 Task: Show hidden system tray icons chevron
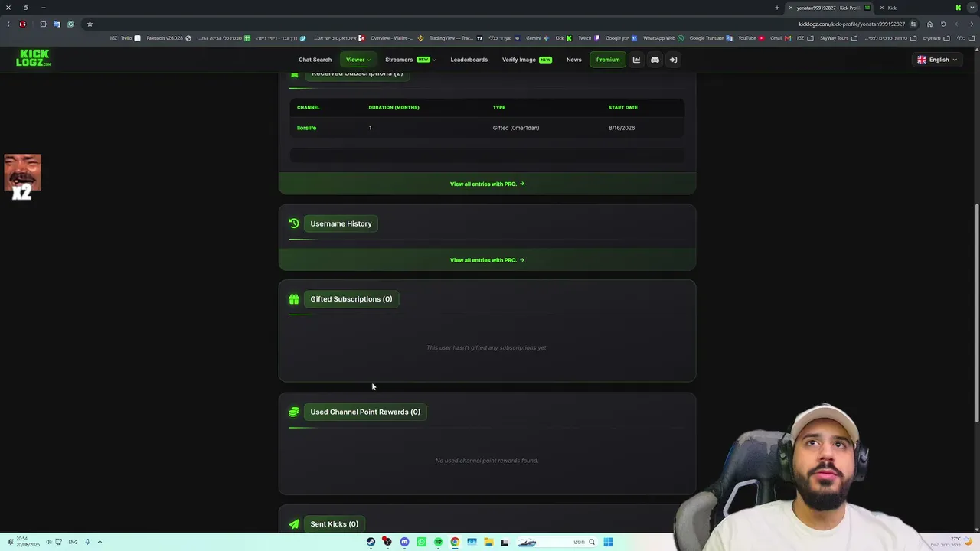click(100, 542)
